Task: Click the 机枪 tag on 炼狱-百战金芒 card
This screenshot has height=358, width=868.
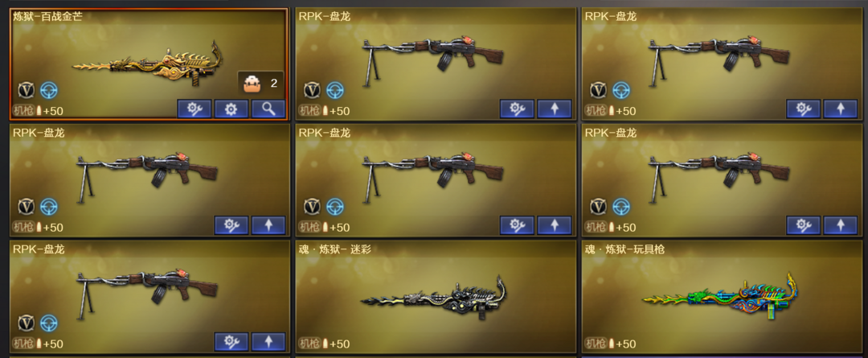Action: click(x=23, y=110)
